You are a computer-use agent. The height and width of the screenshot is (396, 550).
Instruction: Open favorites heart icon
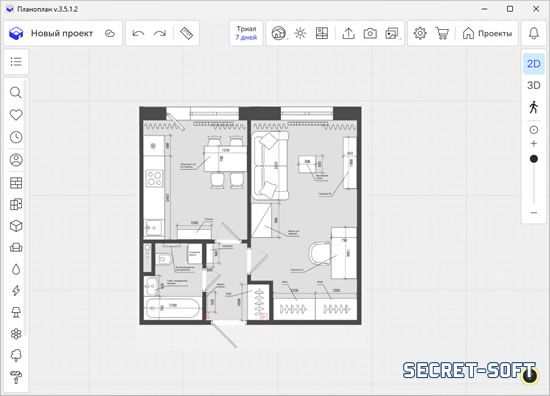point(16,115)
